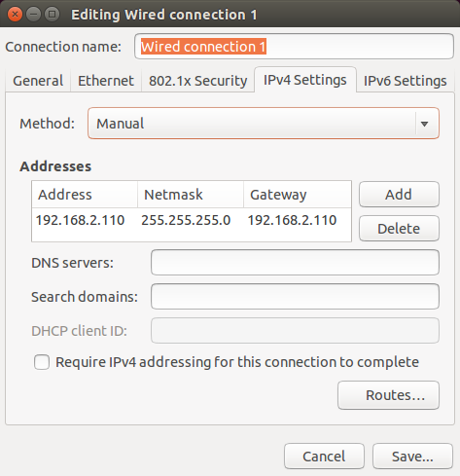
Task: Cancel editing the connection
Action: click(x=324, y=457)
